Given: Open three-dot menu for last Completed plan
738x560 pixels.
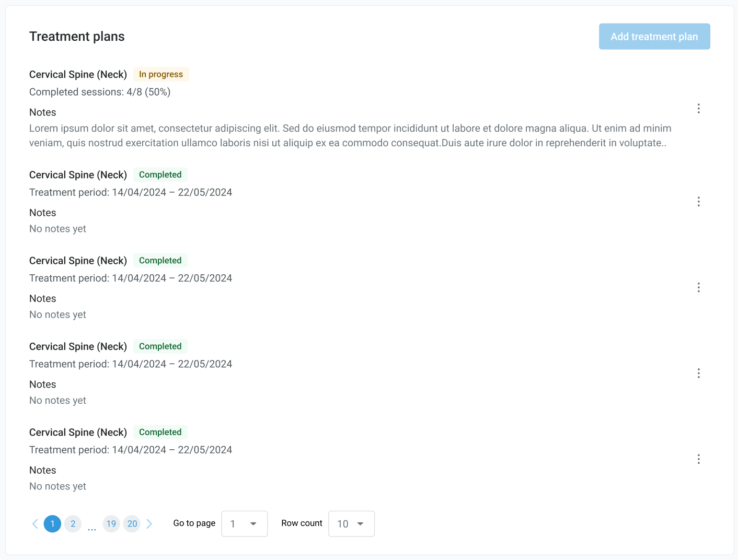Looking at the screenshot, I should click(x=698, y=459).
